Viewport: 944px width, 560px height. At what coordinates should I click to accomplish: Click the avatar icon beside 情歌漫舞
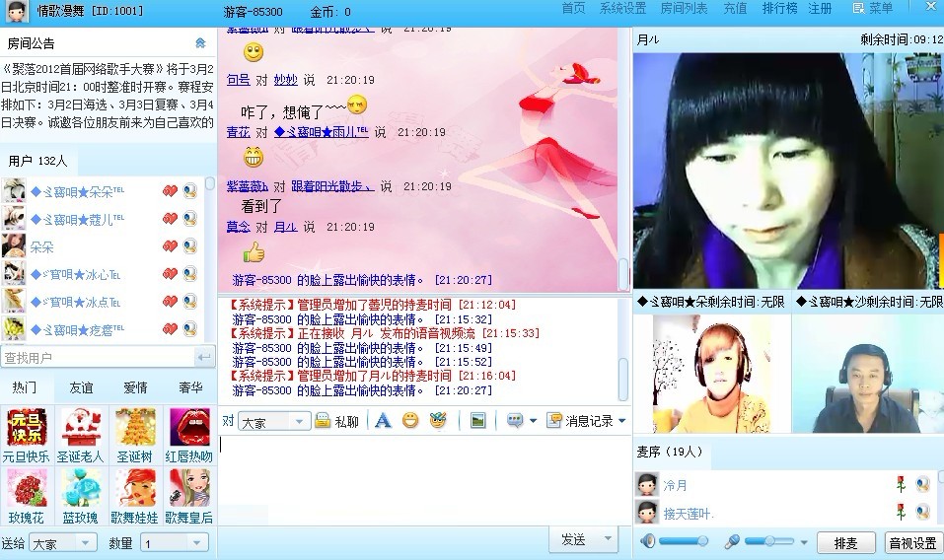click(18, 12)
